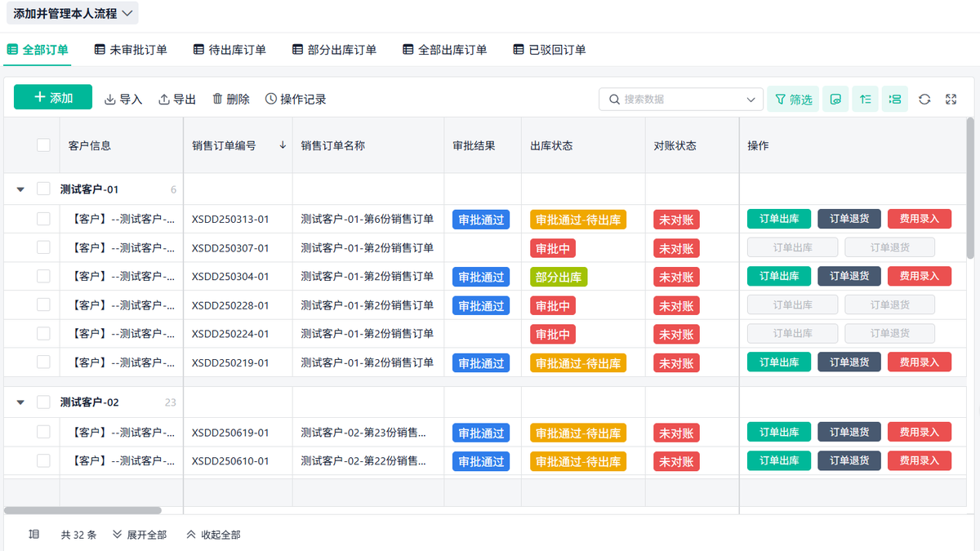The width and height of the screenshot is (980, 551).
Task: Switch to the 待出库订单 tab
Action: 229,50
